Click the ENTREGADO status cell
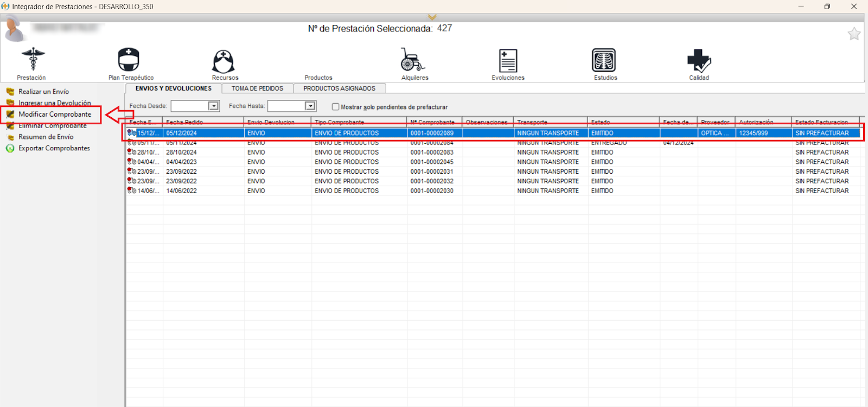 609,143
